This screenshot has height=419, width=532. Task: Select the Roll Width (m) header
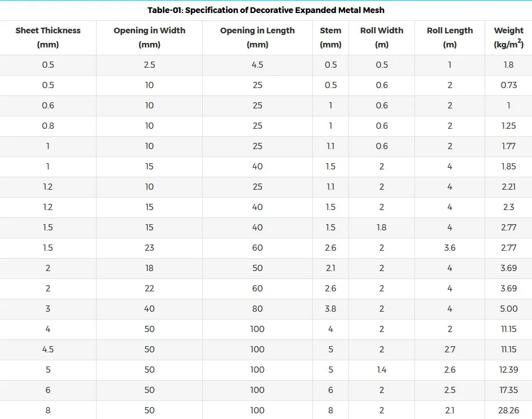(x=382, y=38)
